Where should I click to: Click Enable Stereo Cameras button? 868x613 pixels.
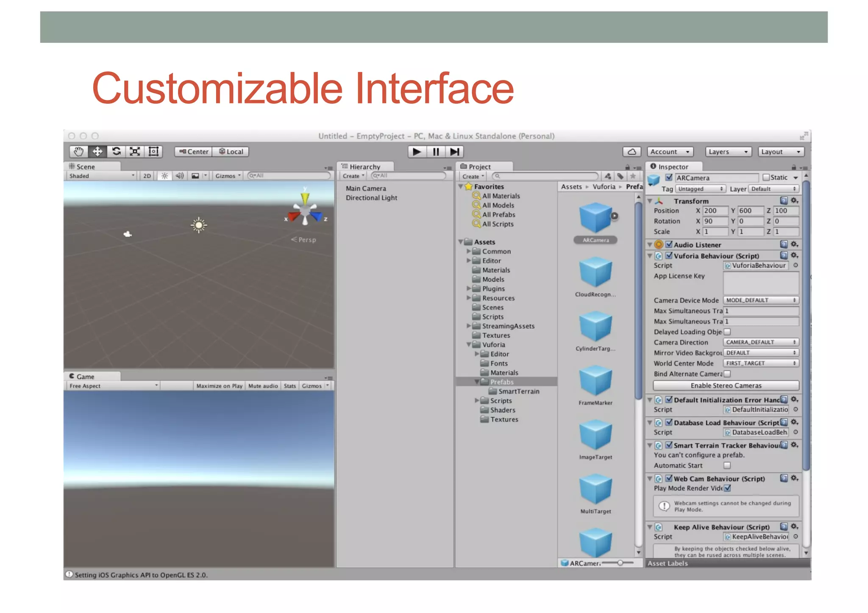(x=726, y=386)
